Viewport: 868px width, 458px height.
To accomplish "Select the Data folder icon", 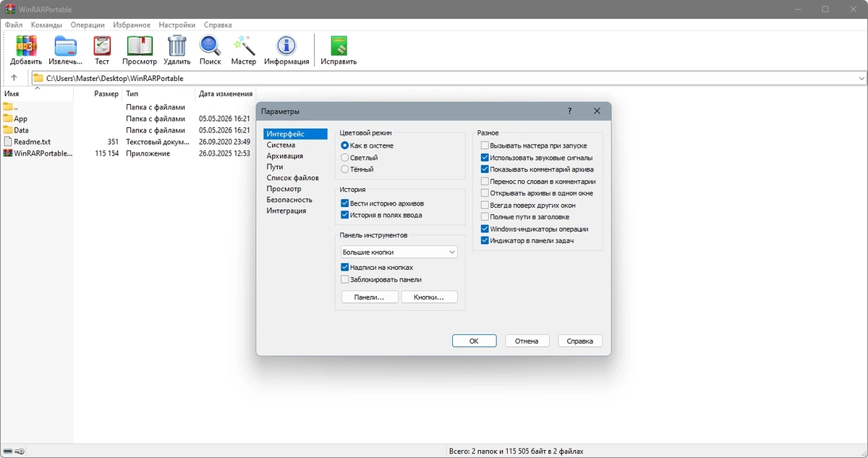I will 8,130.
